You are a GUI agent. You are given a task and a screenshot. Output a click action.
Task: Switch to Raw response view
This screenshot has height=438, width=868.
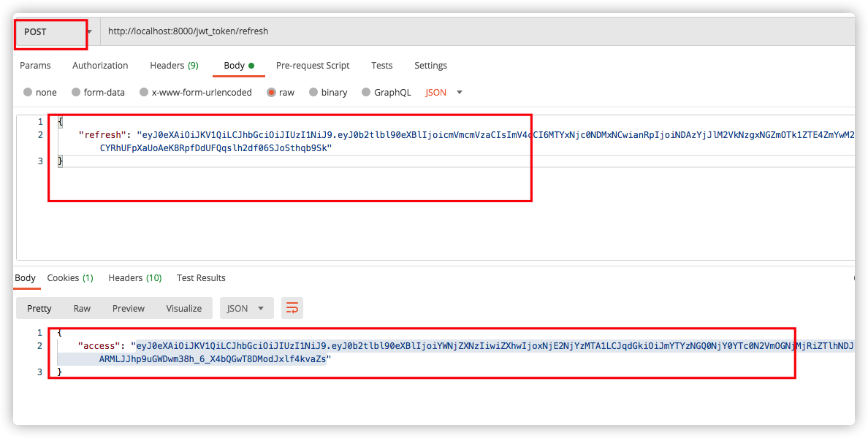82,308
